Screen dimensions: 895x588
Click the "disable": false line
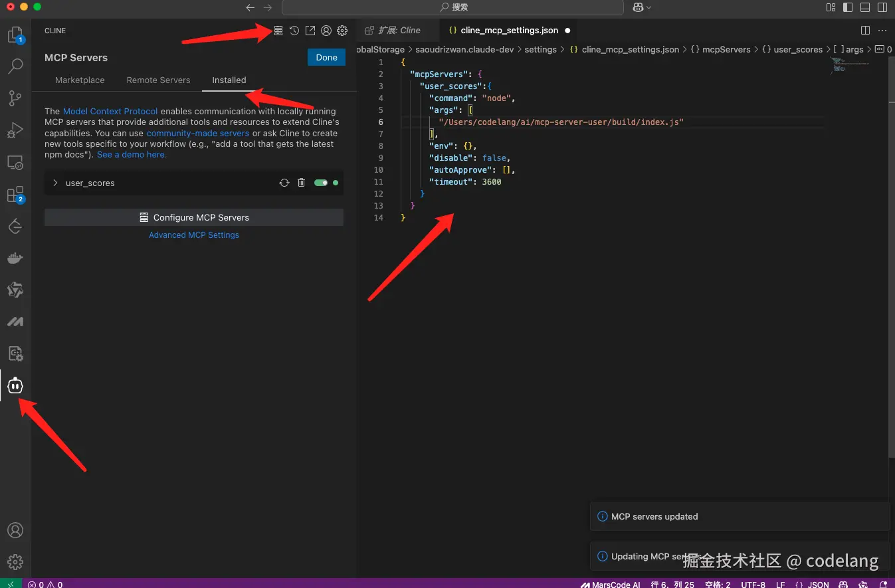click(470, 158)
